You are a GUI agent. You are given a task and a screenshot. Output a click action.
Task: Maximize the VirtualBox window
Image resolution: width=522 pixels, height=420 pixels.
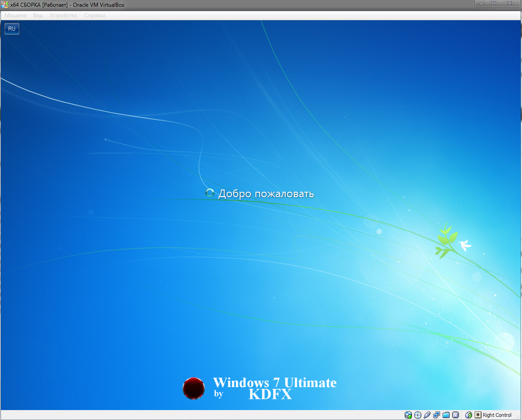coord(494,3)
